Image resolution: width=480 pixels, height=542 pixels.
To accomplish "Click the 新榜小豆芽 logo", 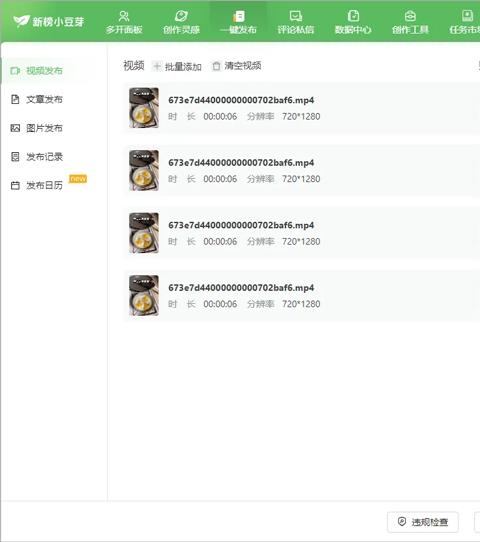I will tap(48, 21).
